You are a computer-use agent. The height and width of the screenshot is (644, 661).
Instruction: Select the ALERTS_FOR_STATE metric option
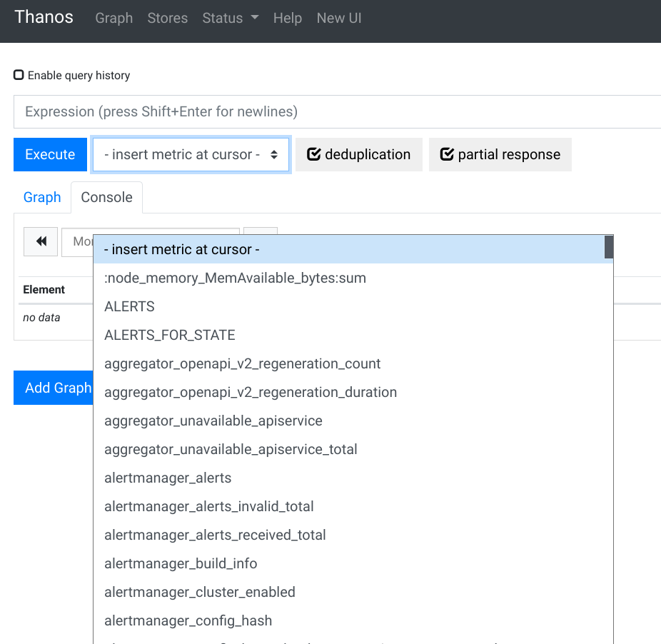click(x=169, y=335)
